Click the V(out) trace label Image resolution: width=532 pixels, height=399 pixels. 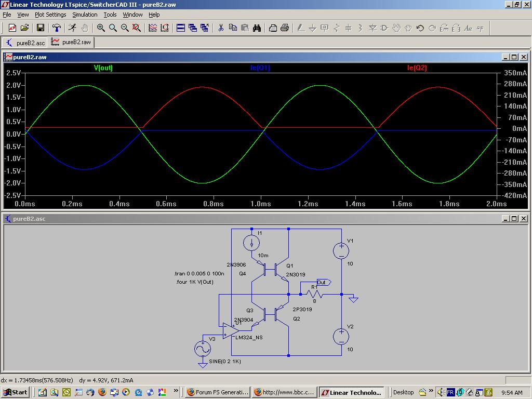click(x=103, y=68)
